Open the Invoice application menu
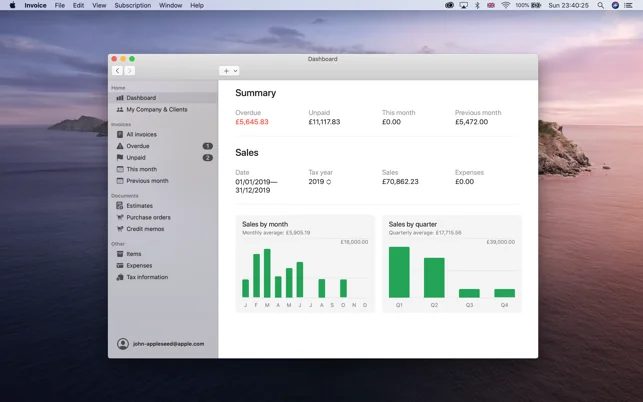643x402 pixels. (35, 5)
